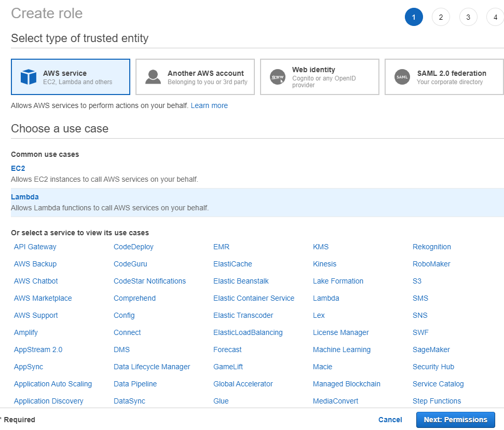Select the Kinesis service
This screenshot has width=504, height=430.
coord(324,264)
